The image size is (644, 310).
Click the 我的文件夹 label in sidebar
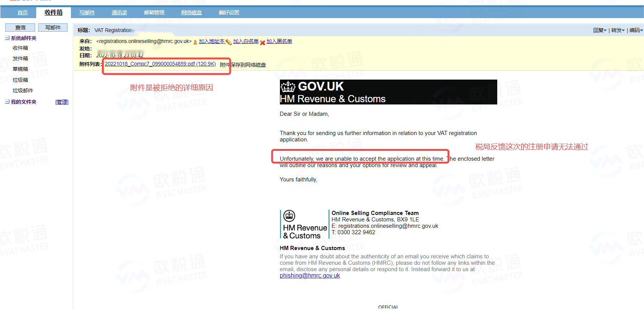tap(24, 102)
